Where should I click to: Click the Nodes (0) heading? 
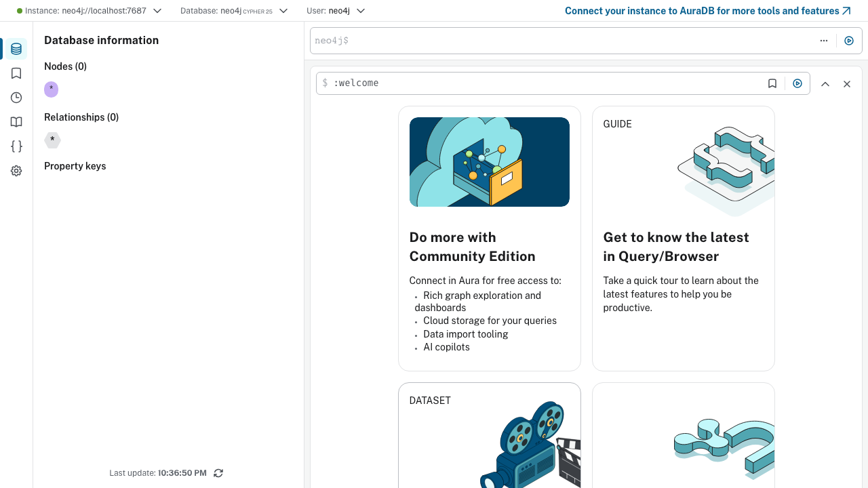tap(65, 66)
